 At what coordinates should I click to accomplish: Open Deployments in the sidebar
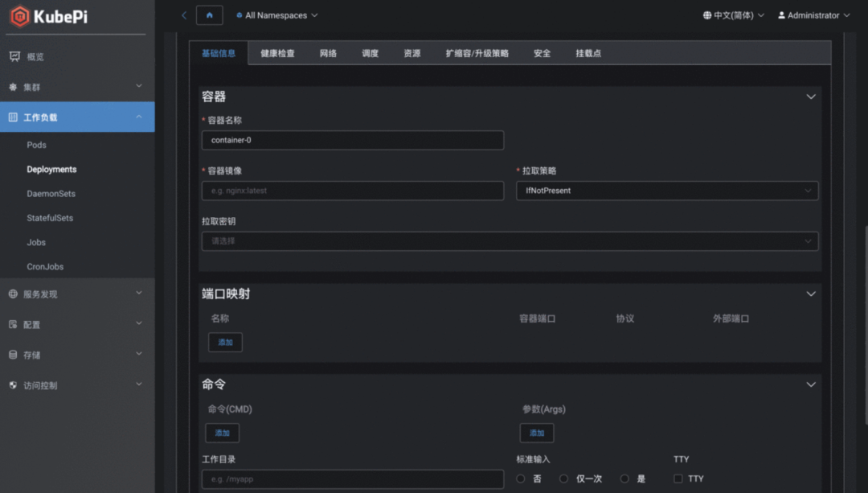(51, 170)
